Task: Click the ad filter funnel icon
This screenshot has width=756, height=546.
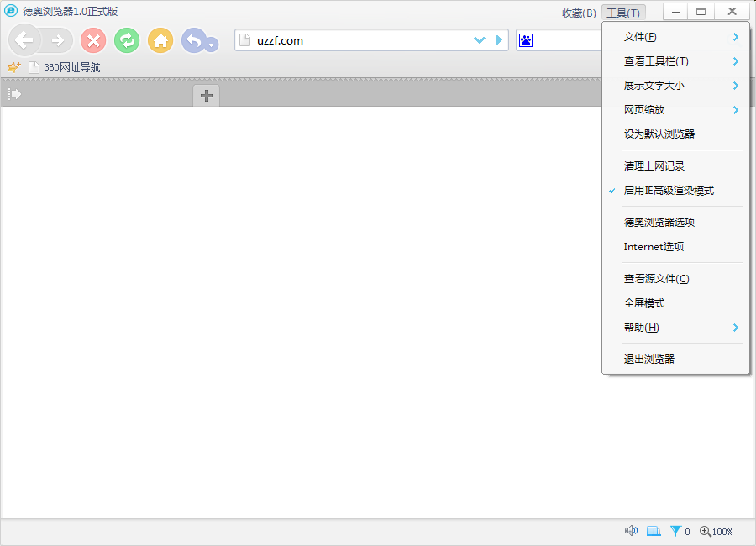Action: (675, 531)
